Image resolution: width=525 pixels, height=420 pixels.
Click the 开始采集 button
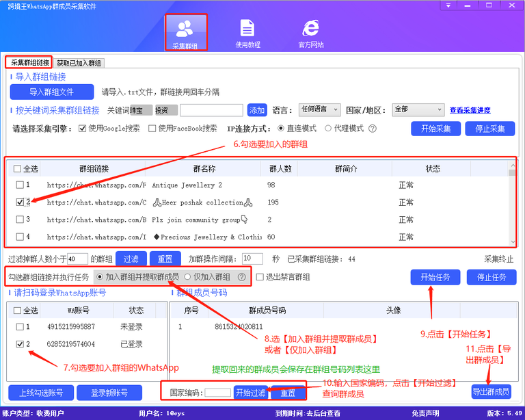(x=436, y=129)
